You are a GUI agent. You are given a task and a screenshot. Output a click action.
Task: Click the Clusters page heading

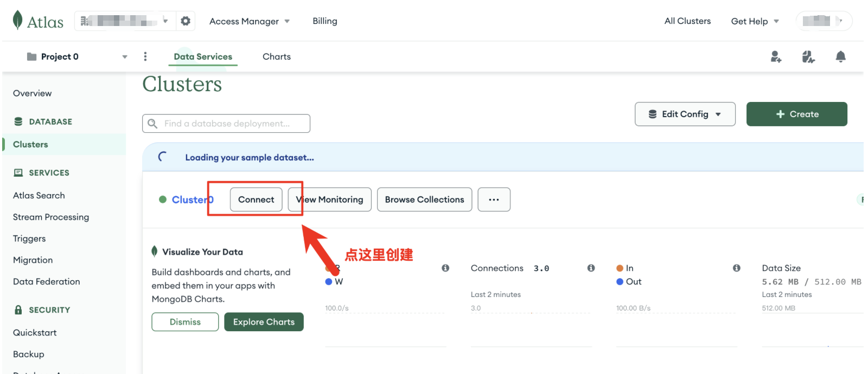click(x=182, y=84)
